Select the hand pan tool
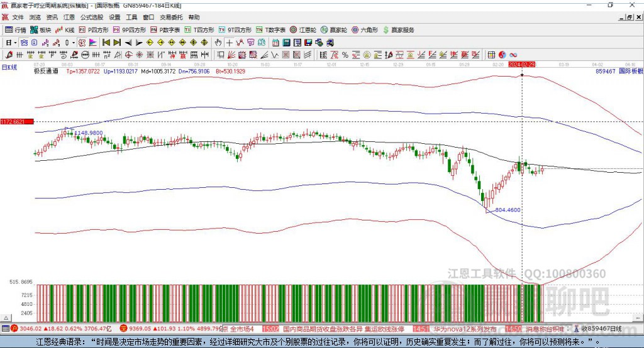644x348 pixels. point(218,42)
